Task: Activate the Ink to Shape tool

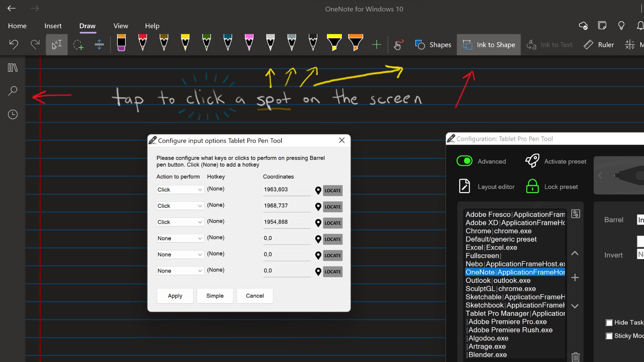Action: click(488, 45)
